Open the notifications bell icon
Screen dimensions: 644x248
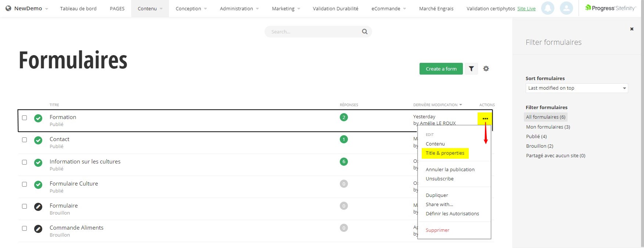pyautogui.click(x=547, y=8)
